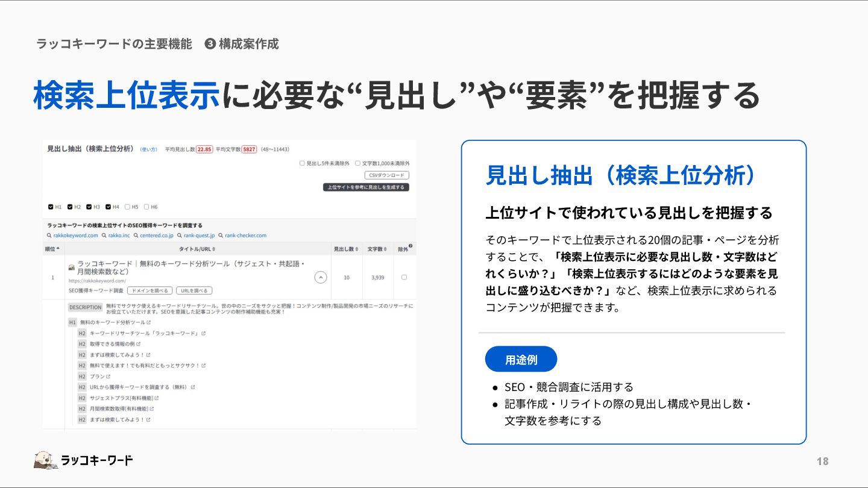Open external link icon beside 取得できる情報の例
The image size is (868, 488).
tap(138, 344)
